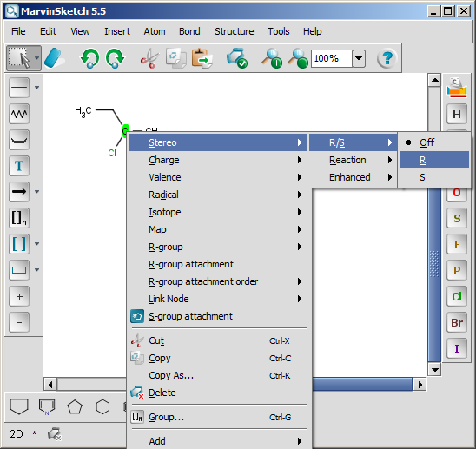Pick the Sulfur S atom button
Viewport: 476px width, 449px height.
coord(457,218)
